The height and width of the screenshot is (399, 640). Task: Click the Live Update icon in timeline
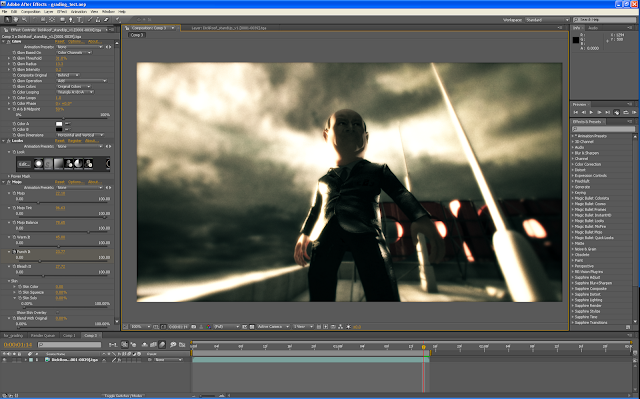point(124,345)
